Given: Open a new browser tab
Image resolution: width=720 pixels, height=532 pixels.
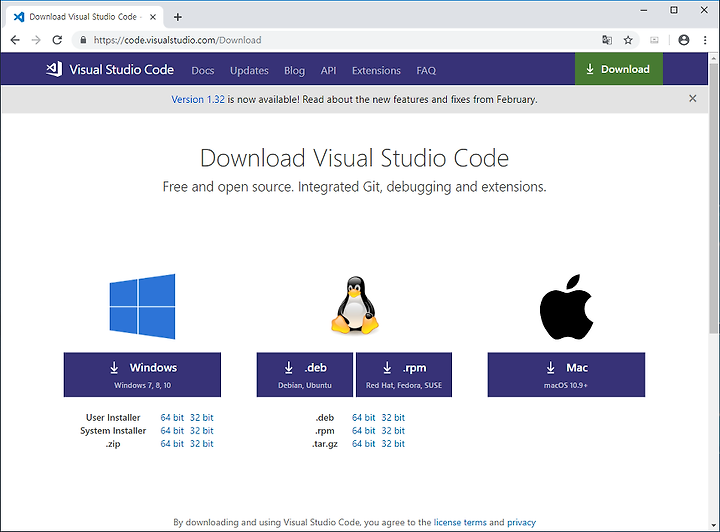Looking at the screenshot, I should (x=178, y=17).
